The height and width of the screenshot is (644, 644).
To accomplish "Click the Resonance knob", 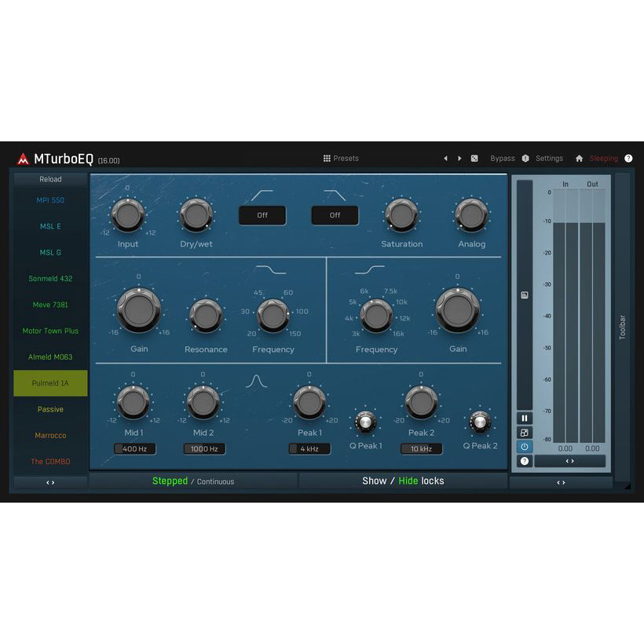I will pos(206,316).
